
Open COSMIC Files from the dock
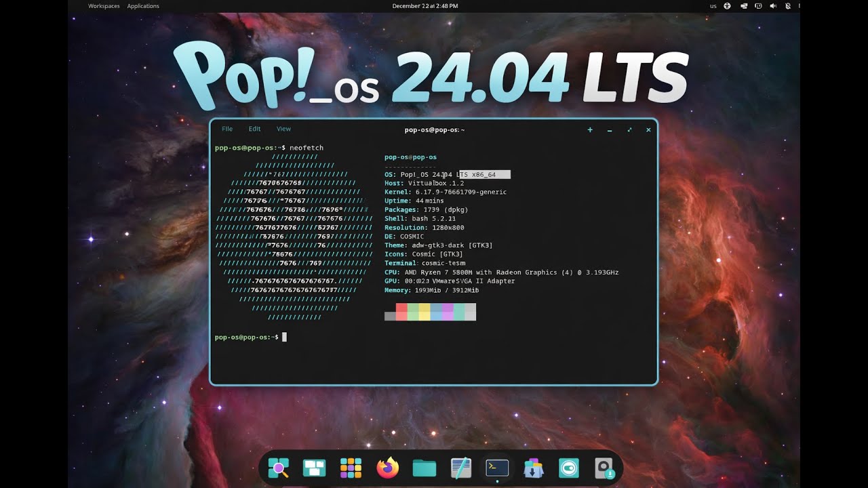pyautogui.click(x=425, y=468)
